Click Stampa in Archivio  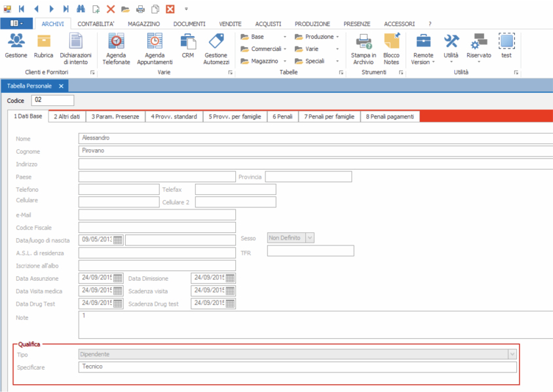[364, 49]
